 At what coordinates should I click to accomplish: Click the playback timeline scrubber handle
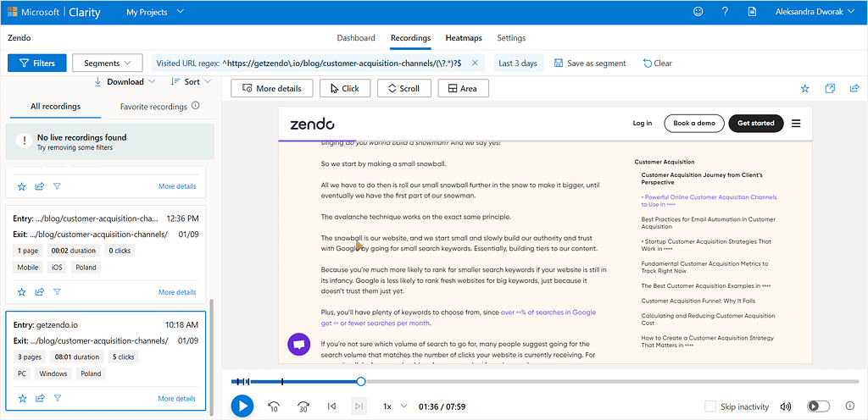click(x=361, y=381)
